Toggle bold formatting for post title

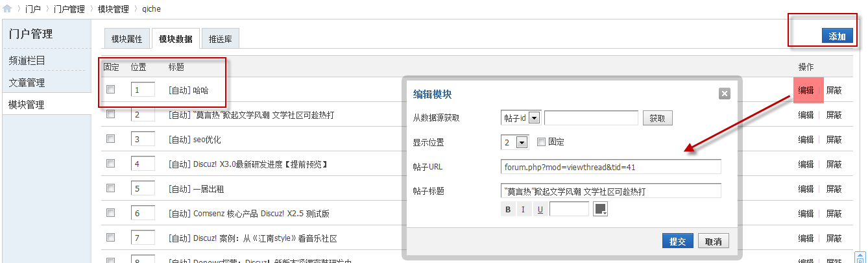508,210
